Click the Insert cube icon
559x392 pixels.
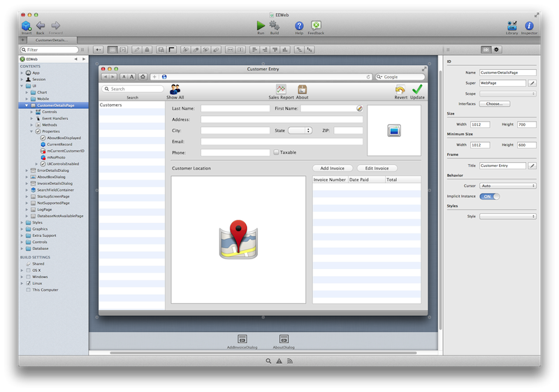[26, 26]
